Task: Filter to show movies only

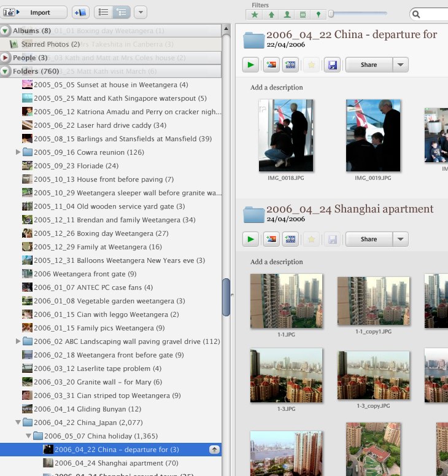Action: tap(303, 14)
